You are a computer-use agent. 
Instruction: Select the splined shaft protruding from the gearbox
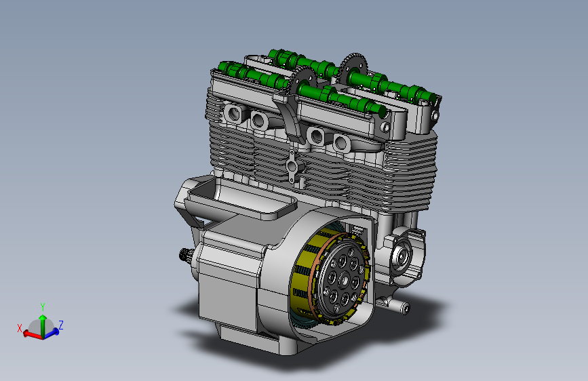tap(187, 256)
